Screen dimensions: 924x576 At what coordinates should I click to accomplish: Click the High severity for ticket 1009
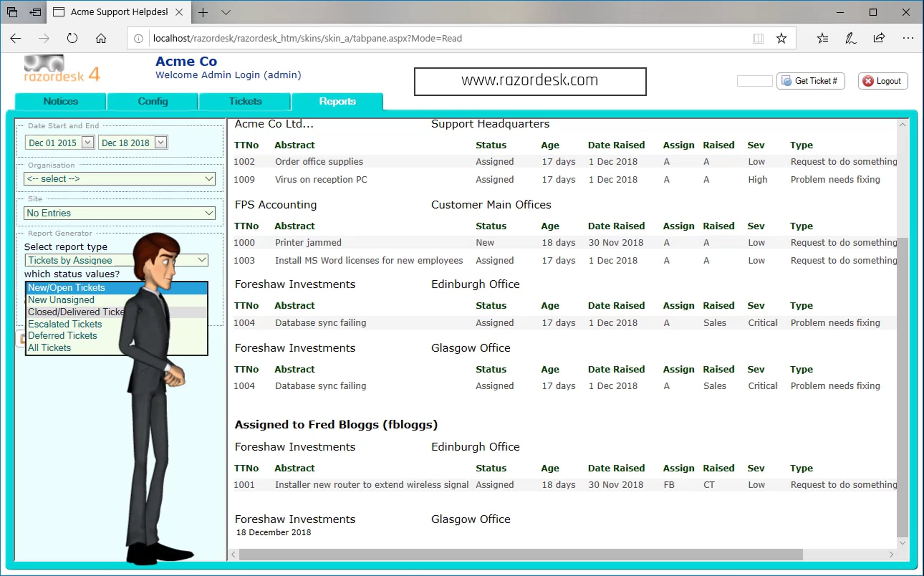pyautogui.click(x=758, y=179)
